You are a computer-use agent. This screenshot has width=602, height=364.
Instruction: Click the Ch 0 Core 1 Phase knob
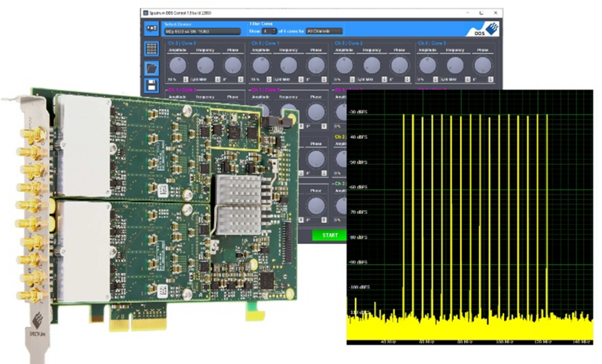(316, 65)
